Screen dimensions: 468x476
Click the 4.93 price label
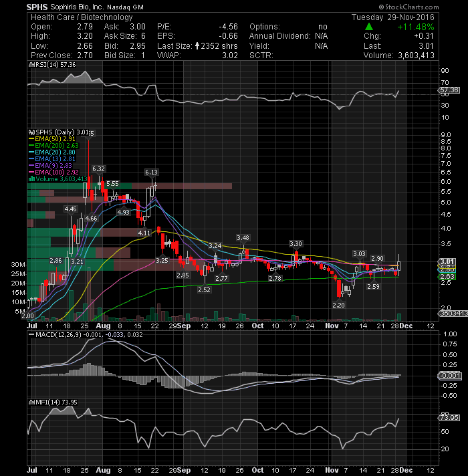coord(123,212)
